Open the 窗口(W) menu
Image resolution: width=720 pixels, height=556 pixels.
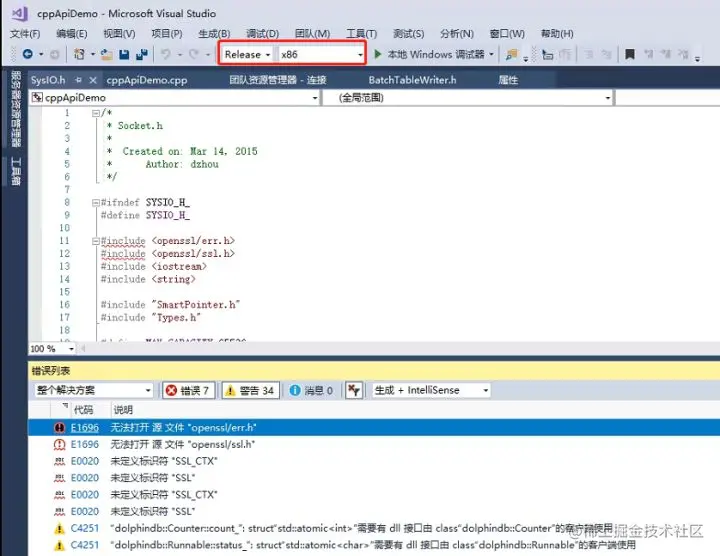[507, 34]
